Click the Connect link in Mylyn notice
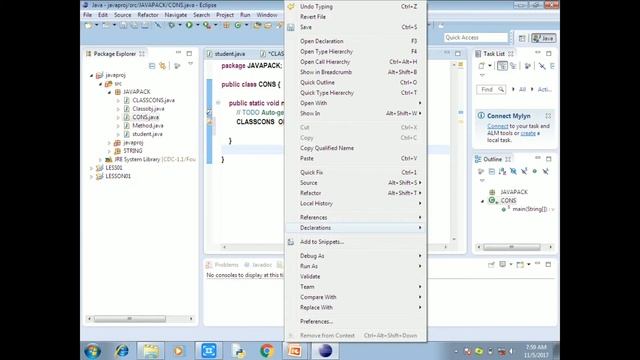 pyautogui.click(x=498, y=126)
